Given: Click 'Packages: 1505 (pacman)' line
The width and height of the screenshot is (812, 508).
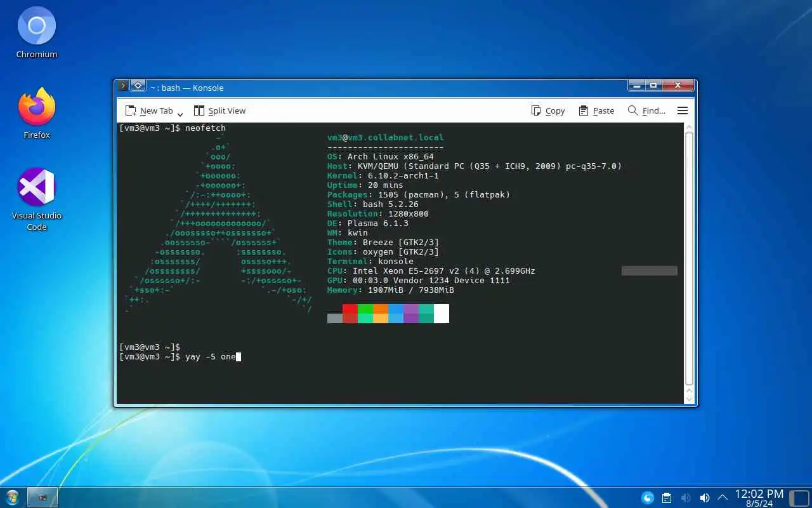Looking at the screenshot, I should pyautogui.click(x=419, y=194).
